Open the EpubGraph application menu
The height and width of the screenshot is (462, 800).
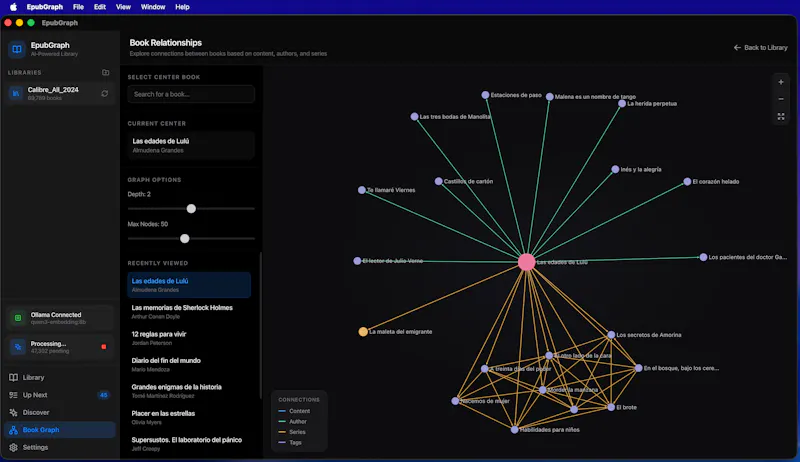tap(44, 7)
